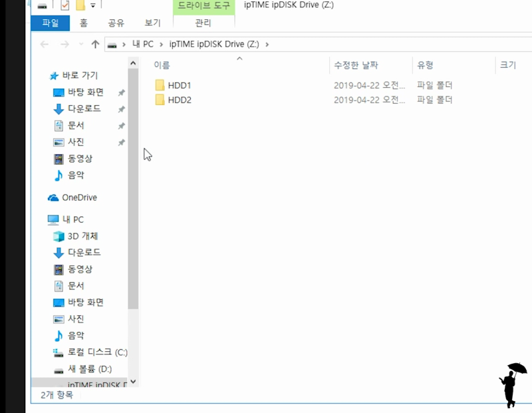
Task: Switch to the 홈 ribbon tab
Action: pyautogui.click(x=84, y=23)
